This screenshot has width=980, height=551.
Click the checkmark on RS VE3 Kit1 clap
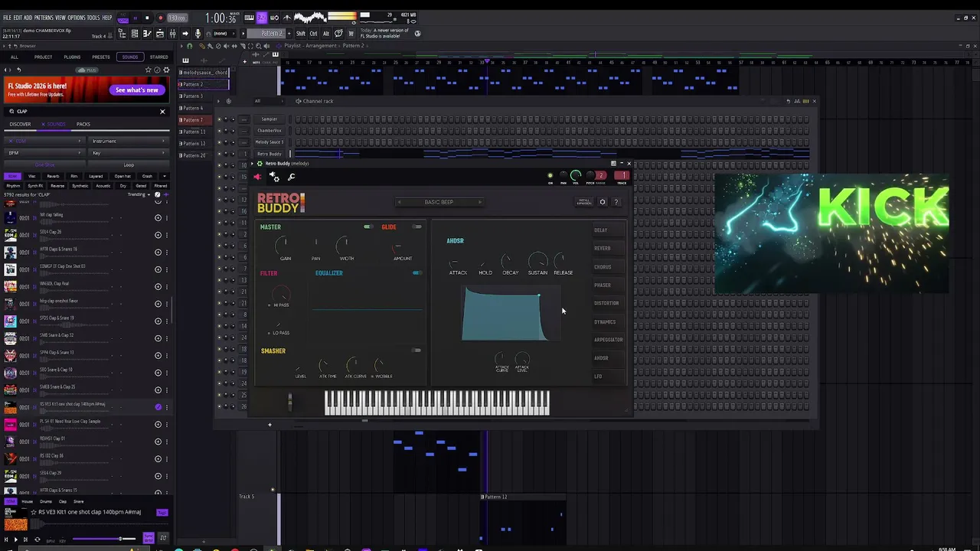(x=158, y=407)
